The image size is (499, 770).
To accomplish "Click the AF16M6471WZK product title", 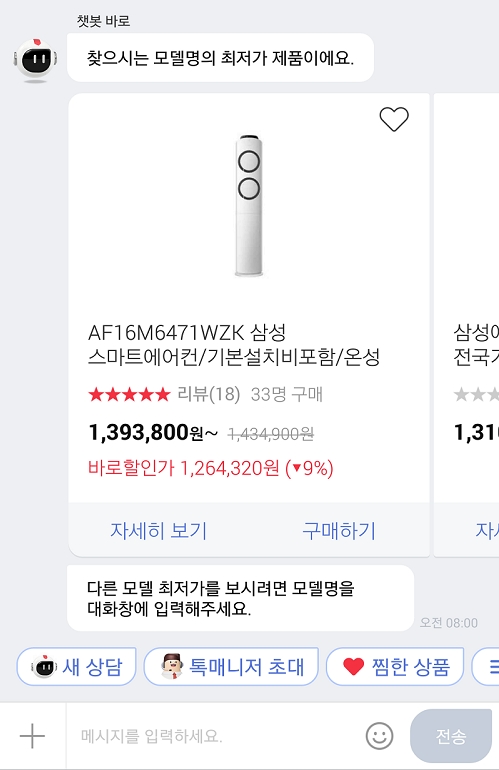I will (x=234, y=345).
